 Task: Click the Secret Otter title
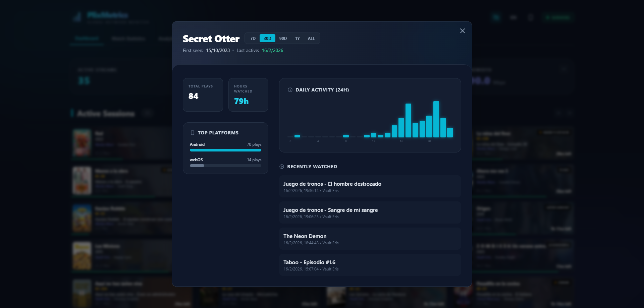point(211,39)
